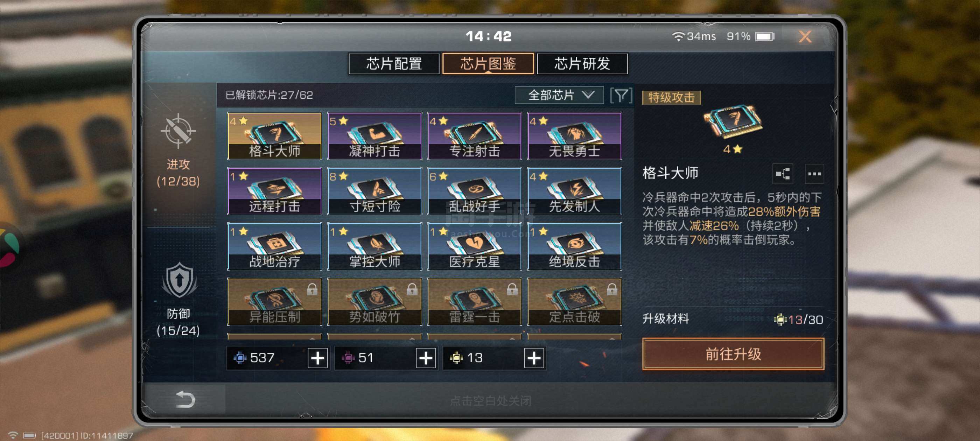The image size is (980, 441).
Task: Select the 进攻 attack category icon
Action: 178,131
